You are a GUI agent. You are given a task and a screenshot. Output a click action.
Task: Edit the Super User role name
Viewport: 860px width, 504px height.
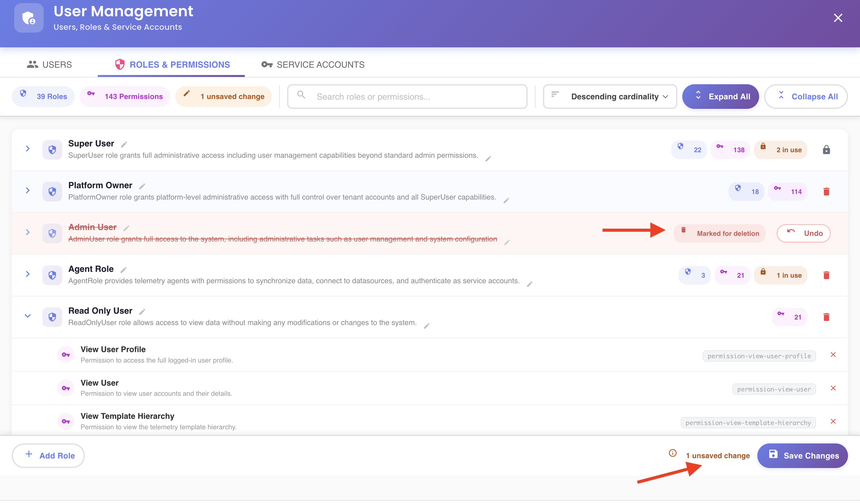coord(124,144)
